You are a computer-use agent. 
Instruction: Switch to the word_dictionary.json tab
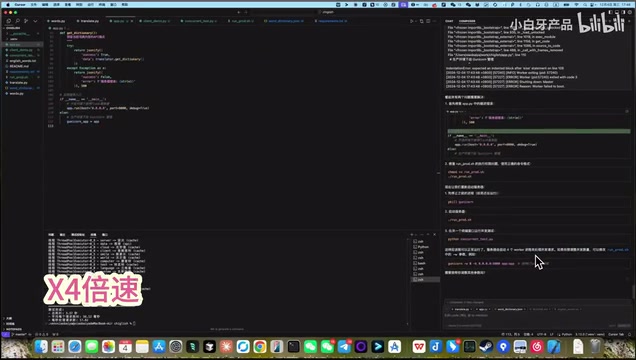point(286,21)
